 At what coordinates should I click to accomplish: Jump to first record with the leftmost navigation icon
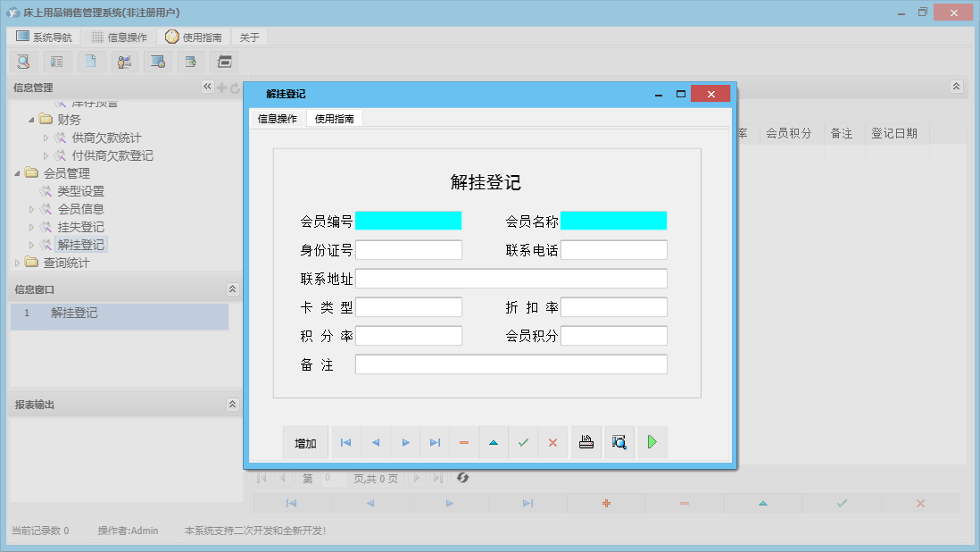(346, 442)
